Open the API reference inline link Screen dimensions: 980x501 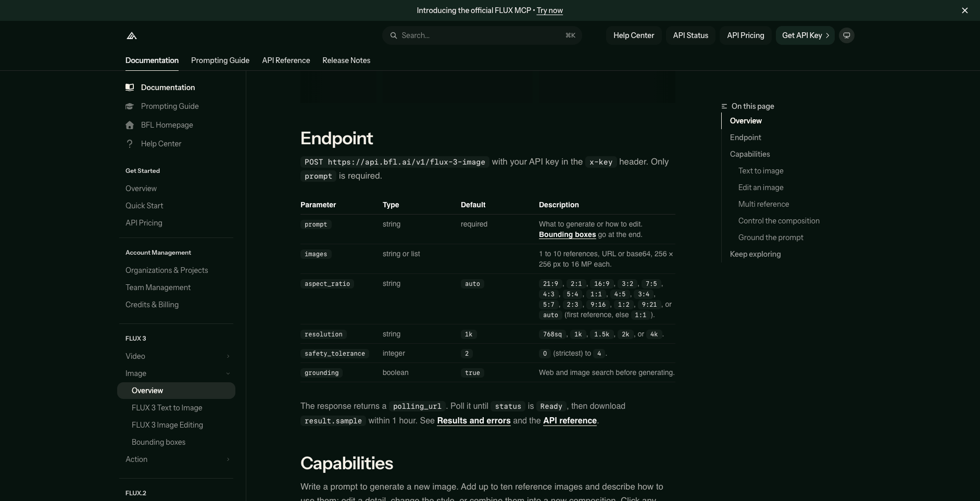tap(570, 421)
